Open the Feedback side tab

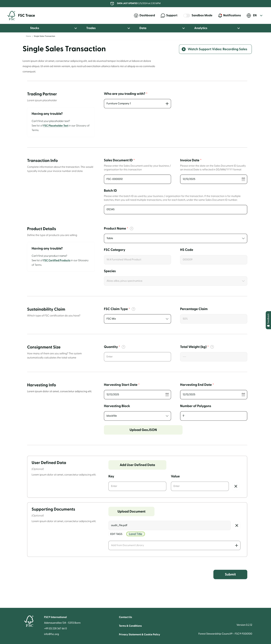tap(268, 320)
